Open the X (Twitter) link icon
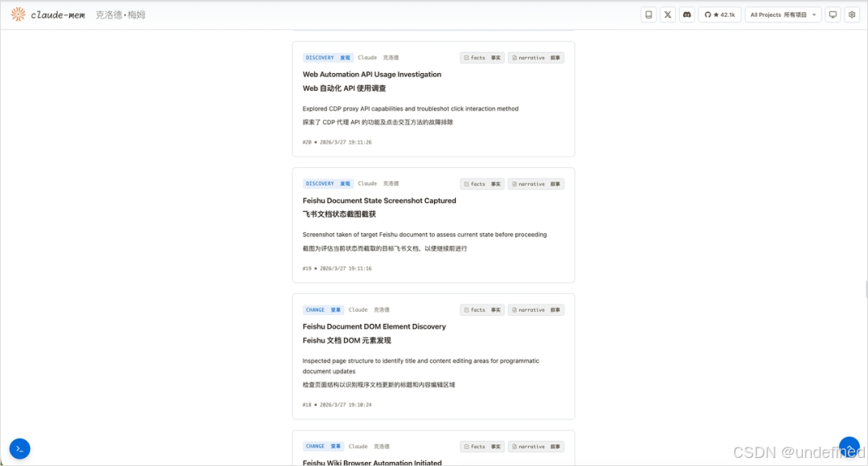 (x=668, y=15)
